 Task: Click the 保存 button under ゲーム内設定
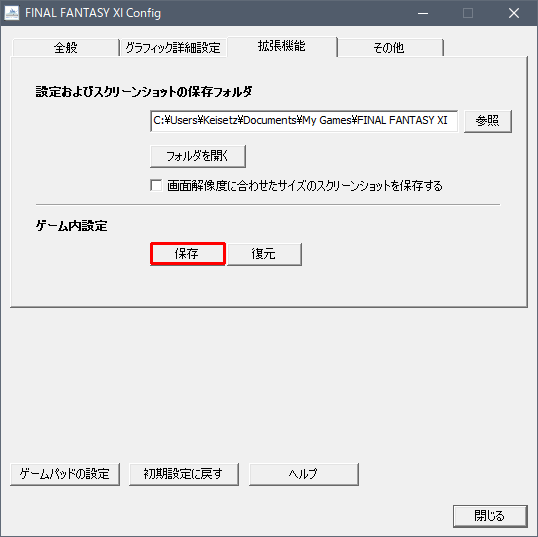188,254
